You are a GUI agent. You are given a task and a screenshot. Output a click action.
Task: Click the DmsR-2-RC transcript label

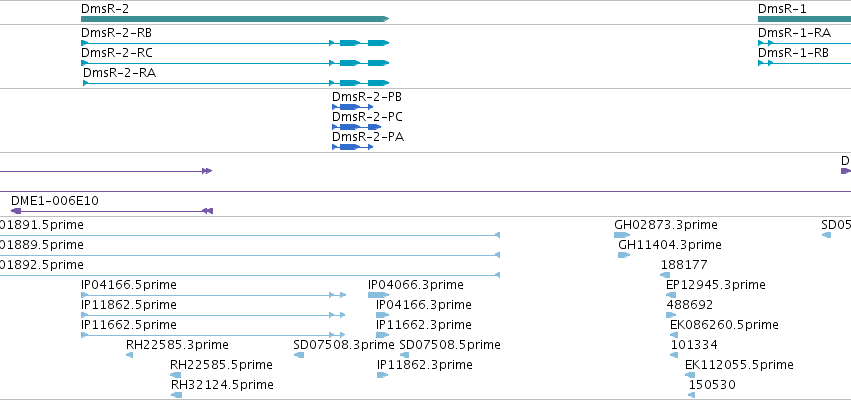pos(117,53)
